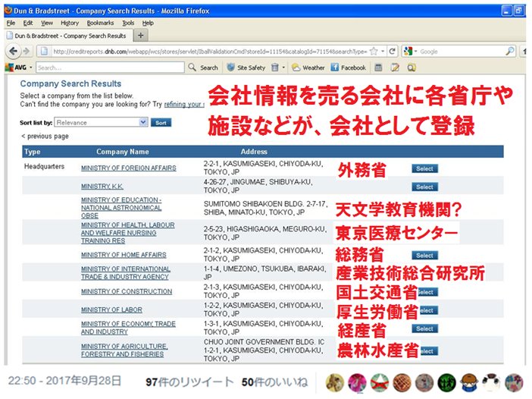Click Select for Ministry of Home Affairs
This screenshot has width=532, height=399.
click(425, 256)
